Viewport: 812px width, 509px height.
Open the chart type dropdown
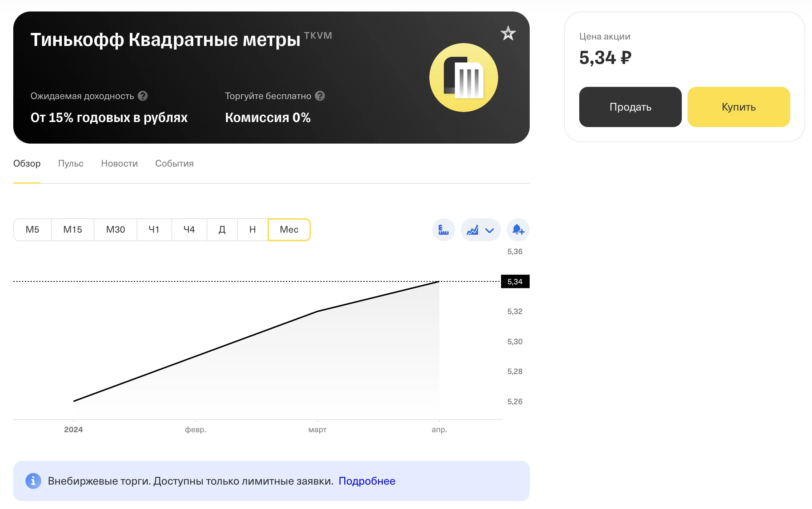(481, 230)
